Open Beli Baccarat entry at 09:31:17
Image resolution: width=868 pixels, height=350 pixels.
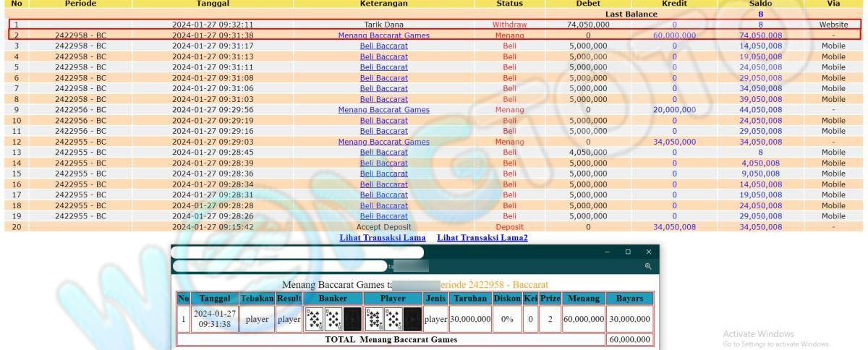[x=383, y=46]
